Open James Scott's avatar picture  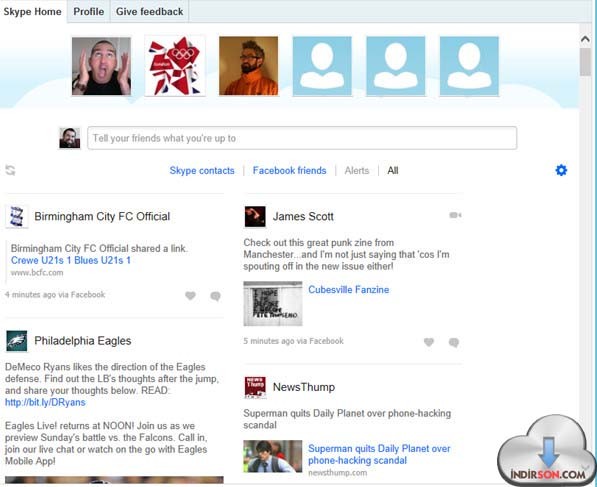pos(255,217)
